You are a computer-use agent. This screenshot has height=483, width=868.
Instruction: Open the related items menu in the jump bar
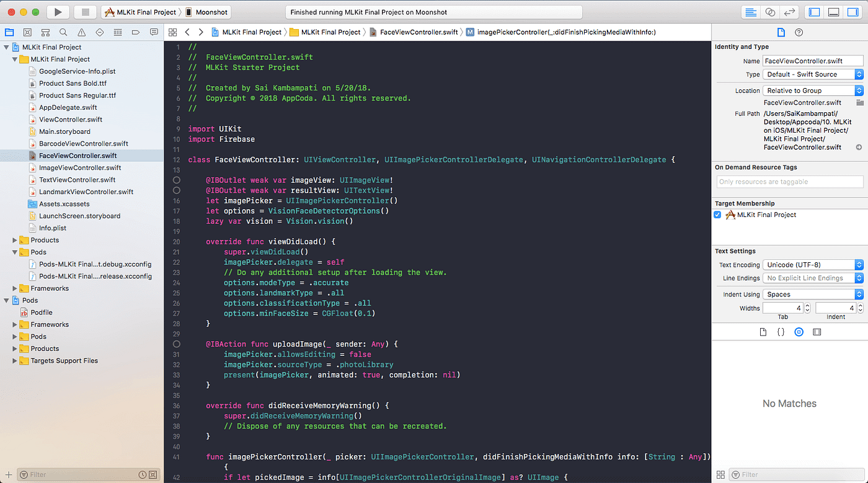[172, 32]
